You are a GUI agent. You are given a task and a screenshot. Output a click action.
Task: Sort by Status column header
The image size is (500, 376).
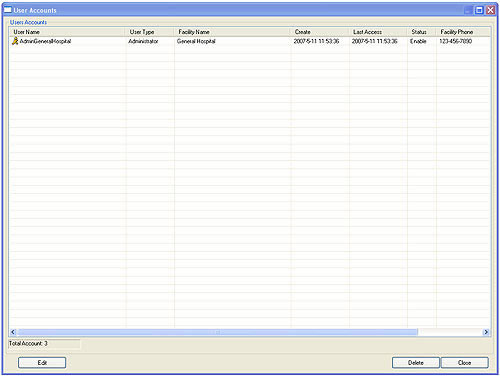(422, 32)
